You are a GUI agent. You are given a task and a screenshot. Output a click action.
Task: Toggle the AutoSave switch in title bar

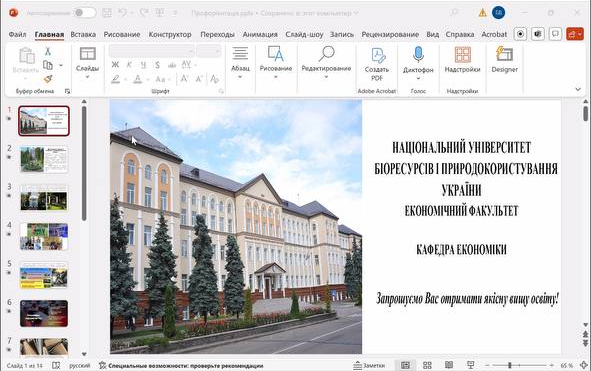pyautogui.click(x=84, y=13)
